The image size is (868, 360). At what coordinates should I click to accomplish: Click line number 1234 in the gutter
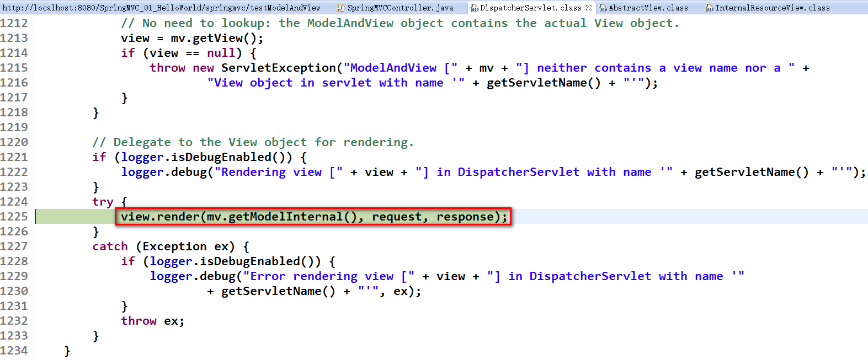coord(14,351)
